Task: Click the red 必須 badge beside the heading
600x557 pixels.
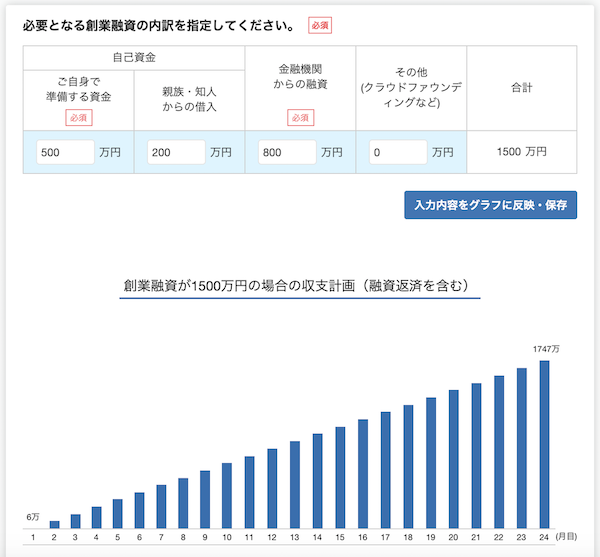Action: [x=320, y=25]
